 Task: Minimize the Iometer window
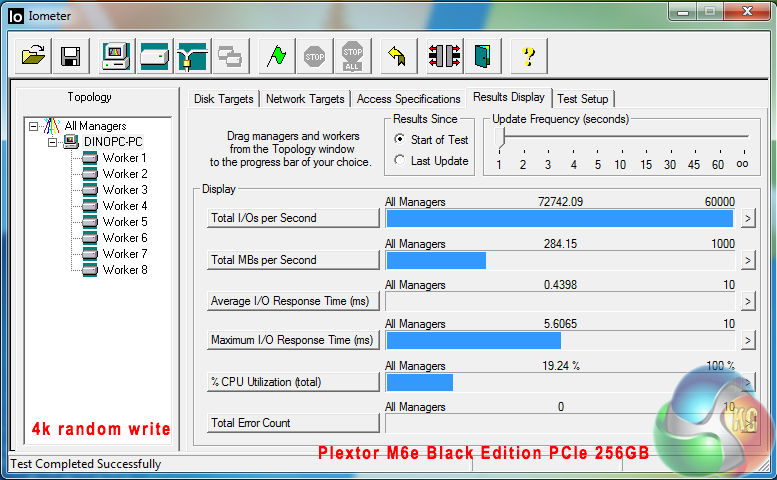[683, 12]
